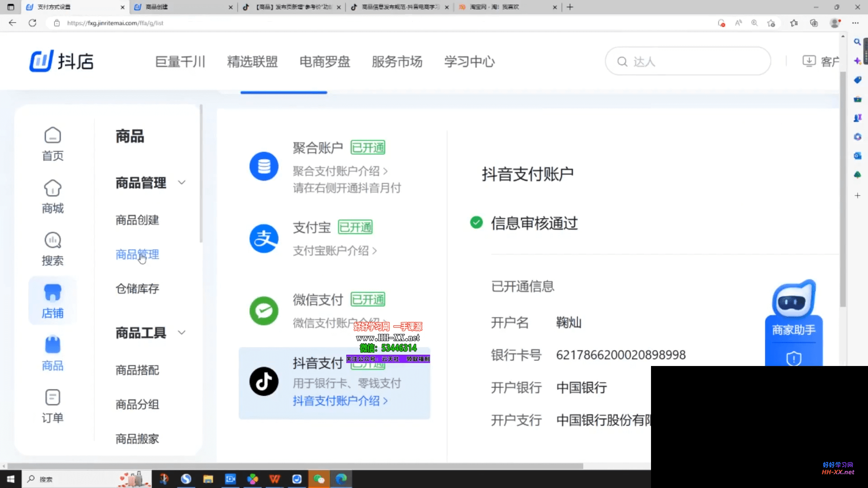The height and width of the screenshot is (488, 868).
Task: Open browser settings ellipsis menu
Action: click(855, 23)
